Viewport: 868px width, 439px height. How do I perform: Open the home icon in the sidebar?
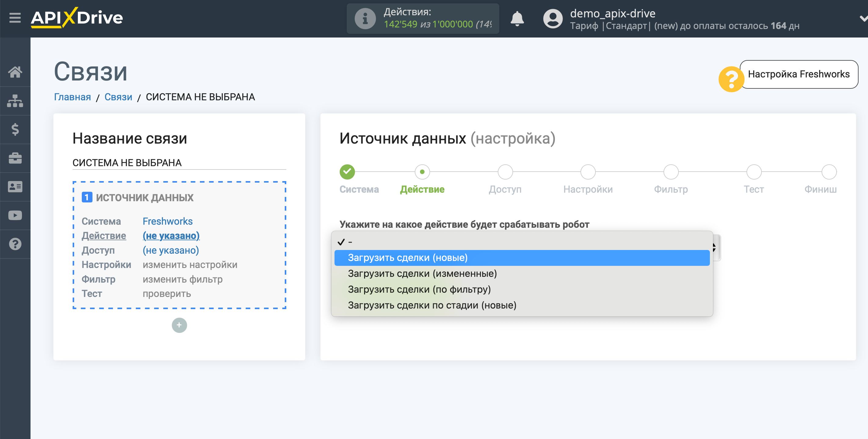pos(15,72)
